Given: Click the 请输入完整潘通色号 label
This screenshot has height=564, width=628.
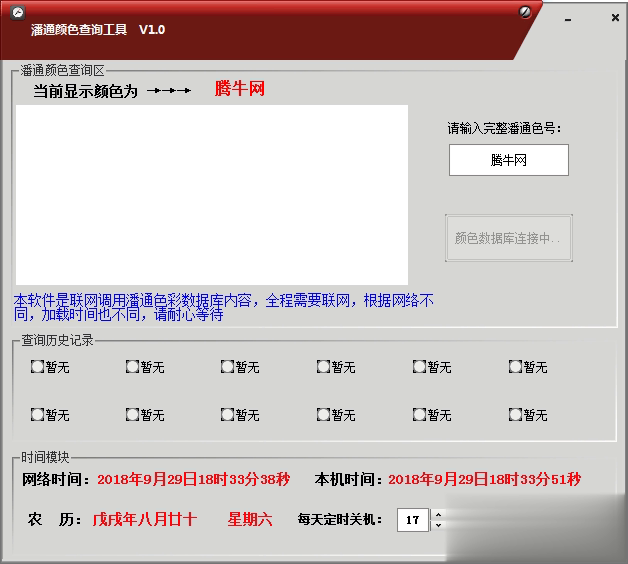Looking at the screenshot, I should coord(505,128).
